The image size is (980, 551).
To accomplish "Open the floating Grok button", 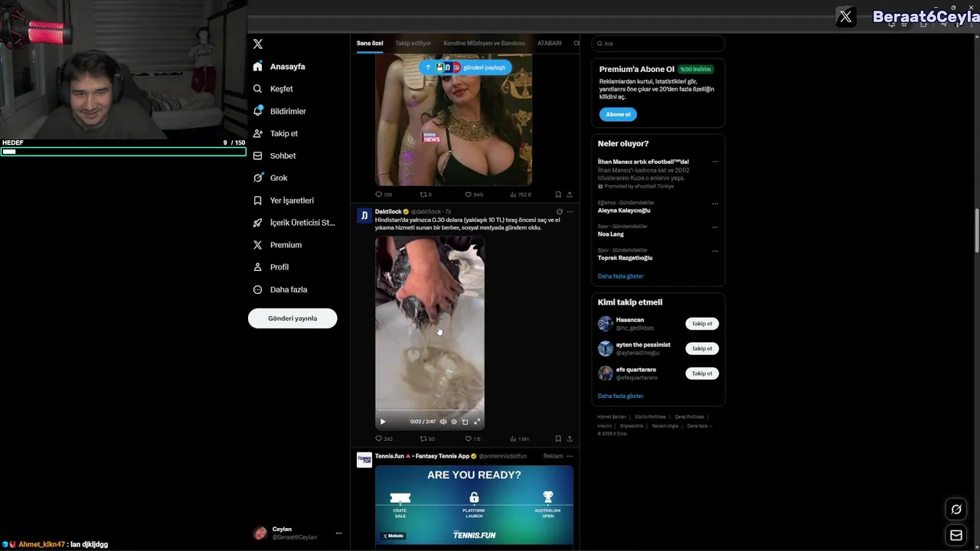I will pyautogui.click(x=956, y=510).
